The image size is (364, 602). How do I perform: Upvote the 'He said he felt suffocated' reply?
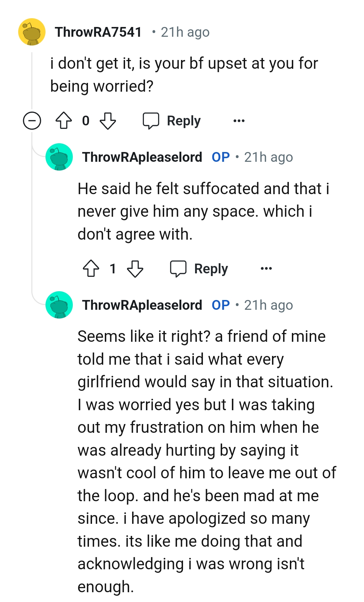[91, 269]
